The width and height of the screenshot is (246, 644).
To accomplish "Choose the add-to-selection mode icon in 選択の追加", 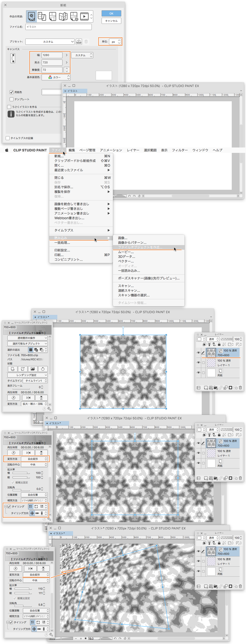I will 36,350.
